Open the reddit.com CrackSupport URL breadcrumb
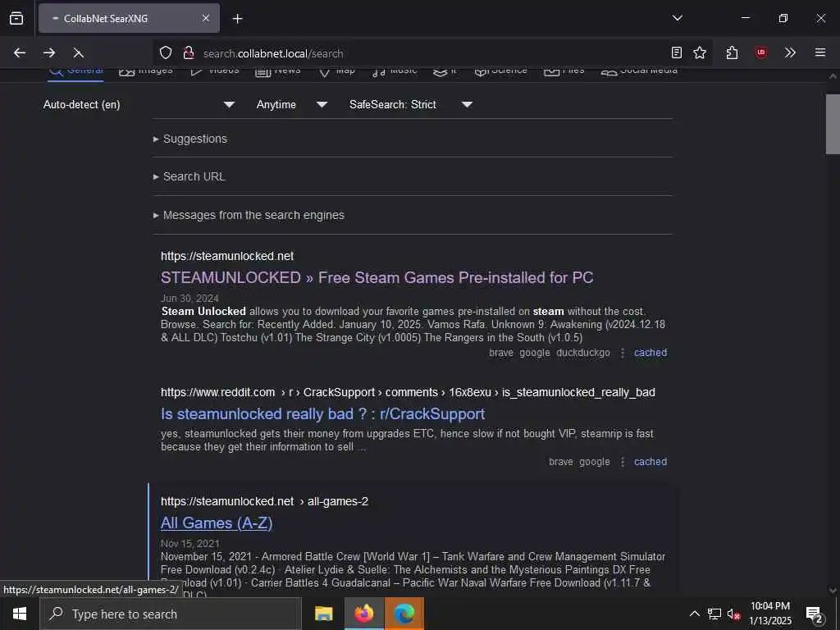 coord(408,392)
